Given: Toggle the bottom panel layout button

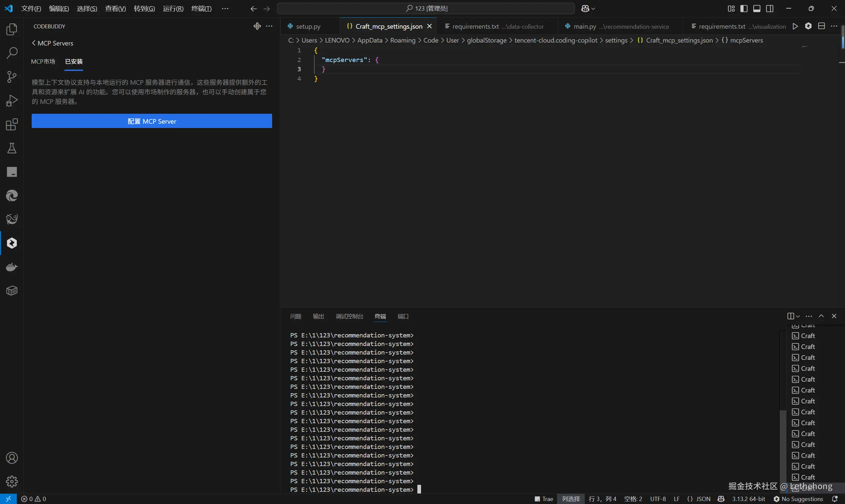Looking at the screenshot, I should pos(757,9).
